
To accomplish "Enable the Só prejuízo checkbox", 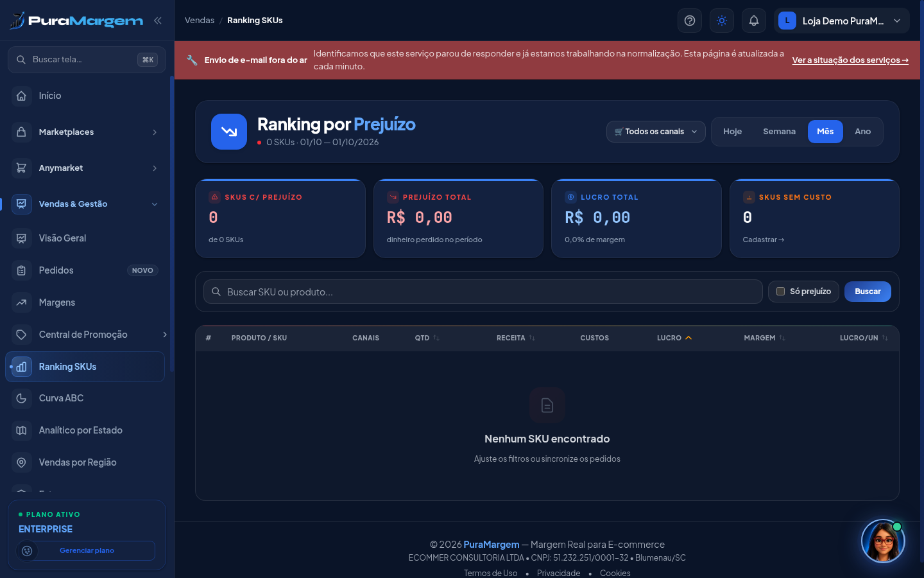I will coord(780,292).
